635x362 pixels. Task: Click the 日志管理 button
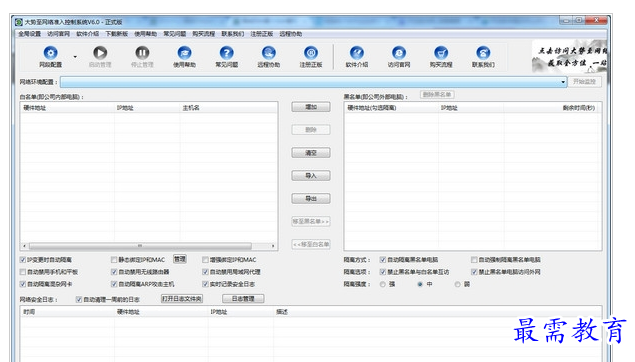pyautogui.click(x=243, y=299)
